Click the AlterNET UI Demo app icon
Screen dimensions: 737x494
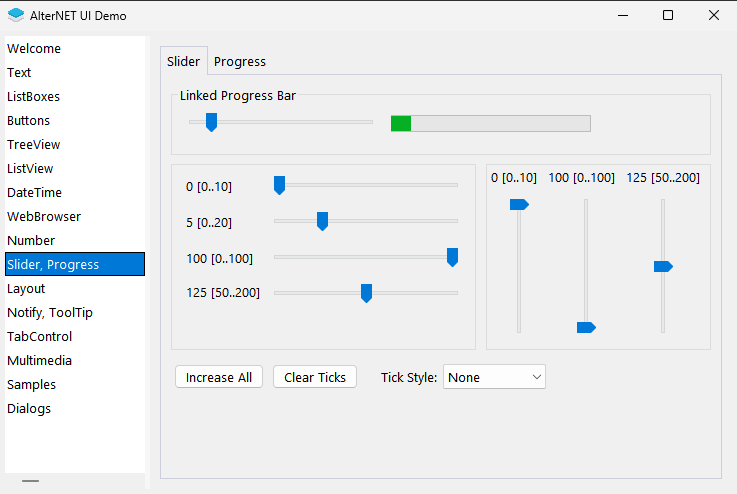pyautogui.click(x=16, y=15)
